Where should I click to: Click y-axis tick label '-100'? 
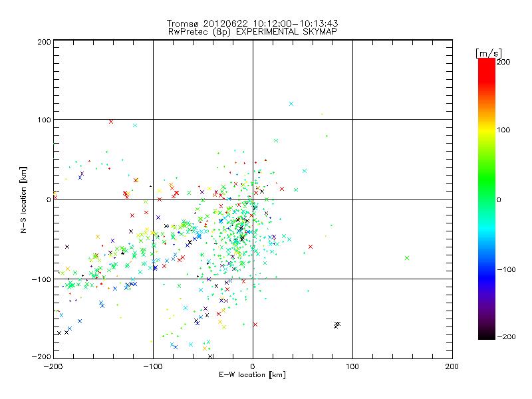pos(41,279)
